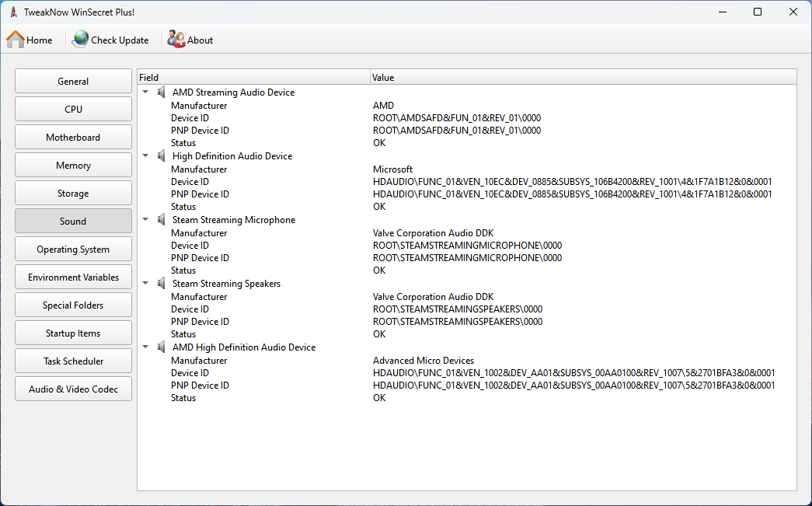812x506 pixels.
Task: Select the AMD High Definition Audio Device row
Action: (x=466, y=347)
